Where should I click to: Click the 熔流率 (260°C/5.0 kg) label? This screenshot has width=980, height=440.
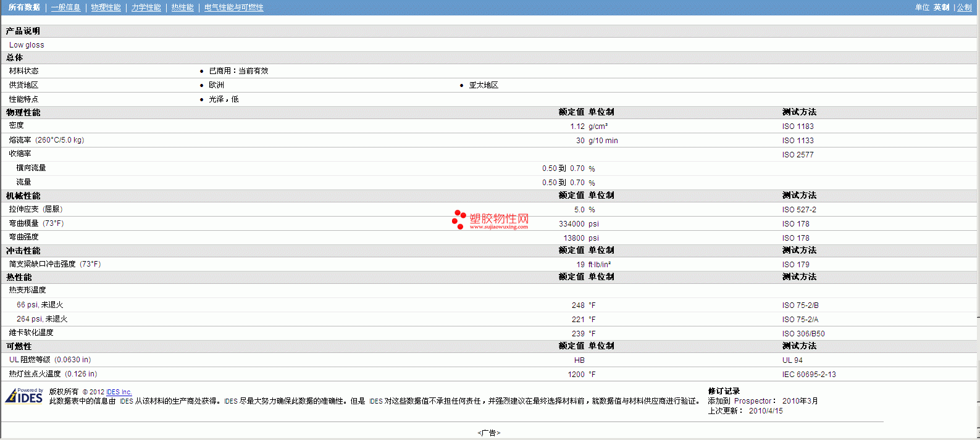[46, 140]
